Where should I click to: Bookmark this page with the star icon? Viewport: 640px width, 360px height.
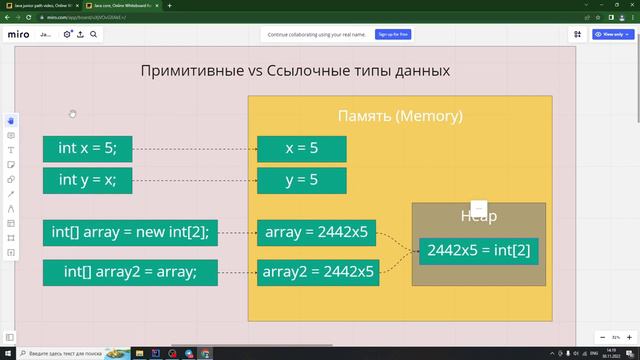598,18
